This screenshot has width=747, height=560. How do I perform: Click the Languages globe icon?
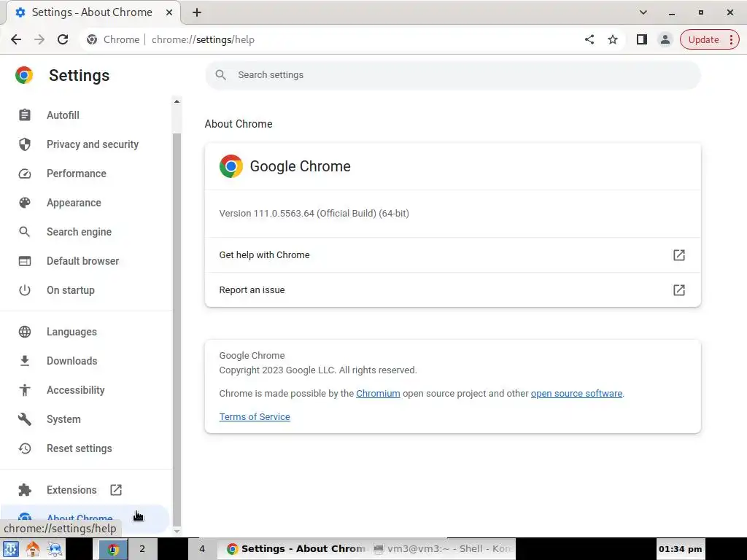click(25, 332)
